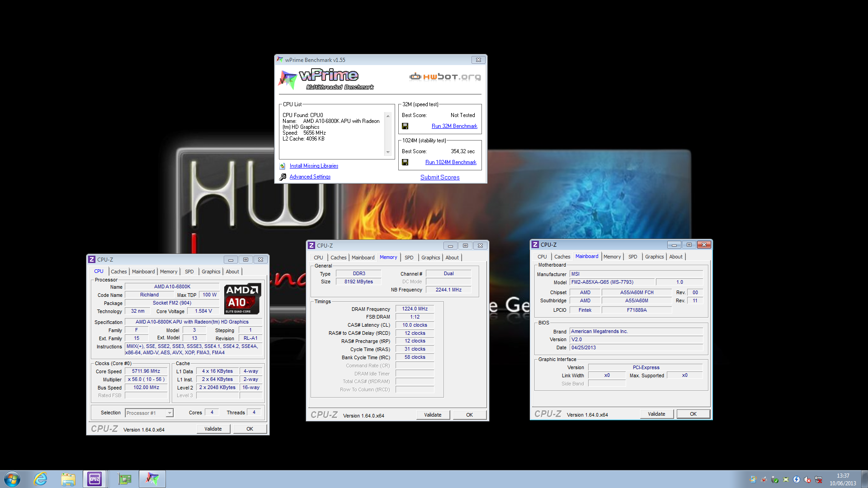Click the Core Speed value 5711.96 MHz
Screen dimensions: 868x488
pyautogui.click(x=146, y=371)
